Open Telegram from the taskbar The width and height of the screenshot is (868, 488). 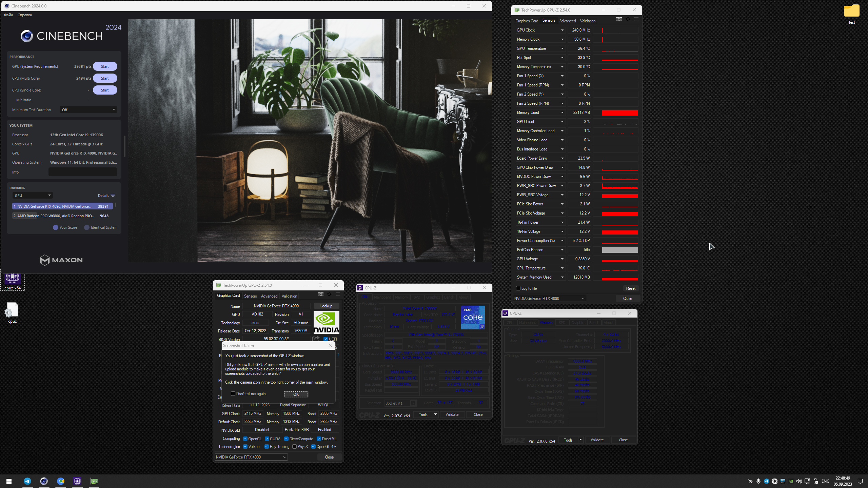point(27,481)
